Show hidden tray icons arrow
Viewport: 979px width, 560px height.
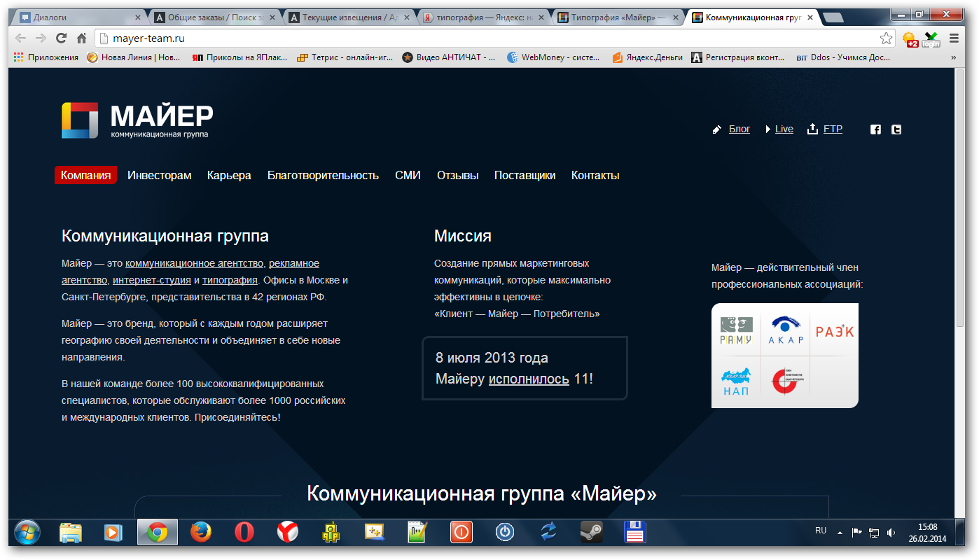pyautogui.click(x=840, y=533)
